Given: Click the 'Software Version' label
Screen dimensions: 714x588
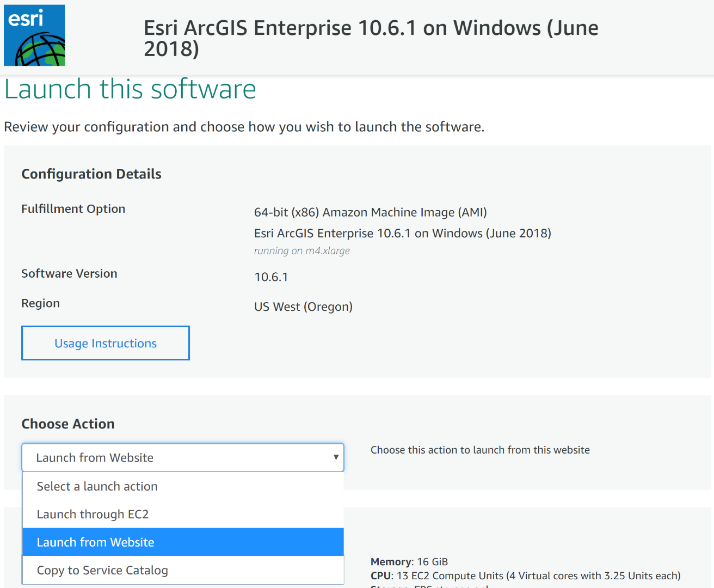Looking at the screenshot, I should click(x=69, y=273).
